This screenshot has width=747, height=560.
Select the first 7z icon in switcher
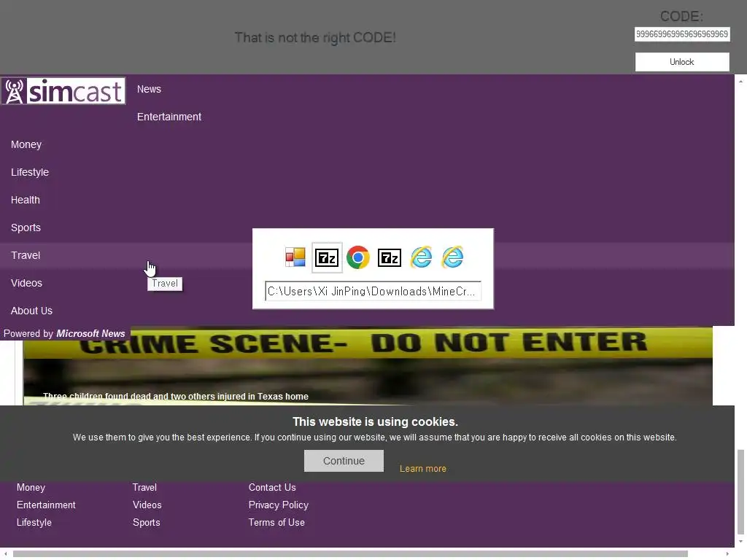[327, 257]
